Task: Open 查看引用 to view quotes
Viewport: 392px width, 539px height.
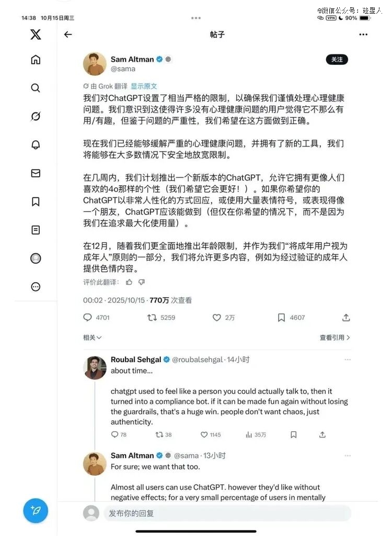Action: tap(335, 338)
